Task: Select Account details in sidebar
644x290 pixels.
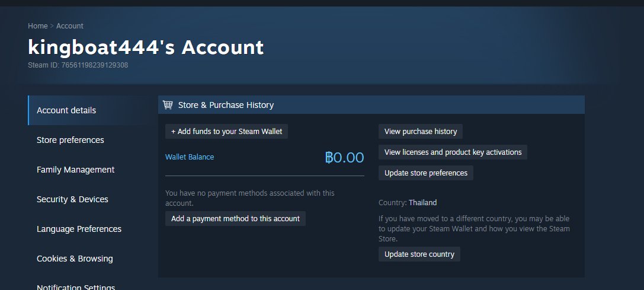Action: (x=66, y=110)
